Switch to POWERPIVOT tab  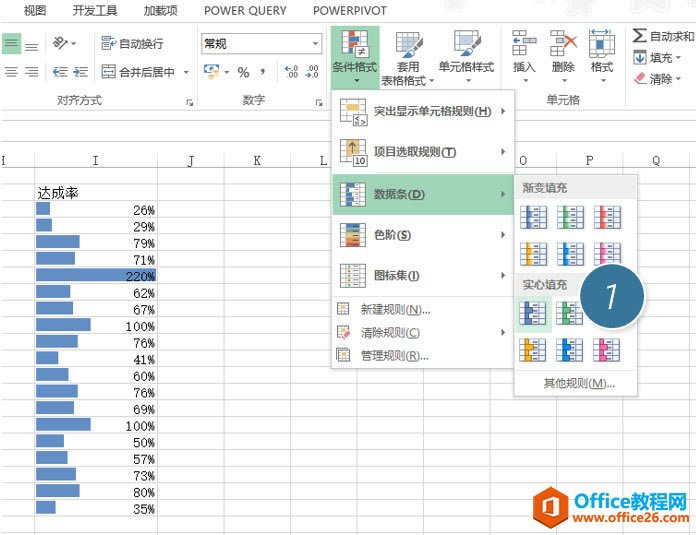[350, 10]
